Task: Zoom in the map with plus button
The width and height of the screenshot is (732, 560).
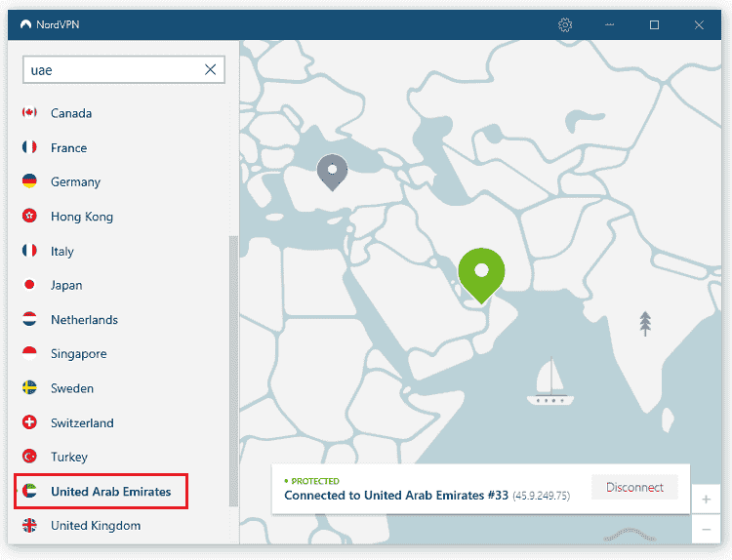Action: pos(706,500)
